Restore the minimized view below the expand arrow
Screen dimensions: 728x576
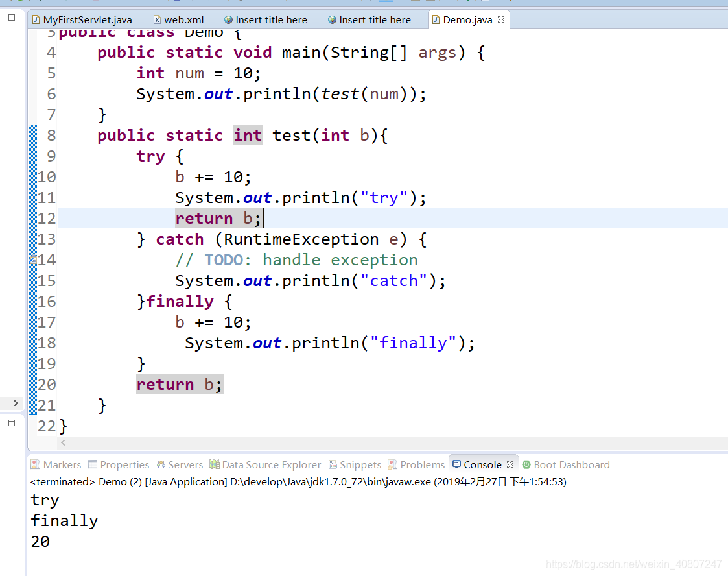tap(10, 423)
